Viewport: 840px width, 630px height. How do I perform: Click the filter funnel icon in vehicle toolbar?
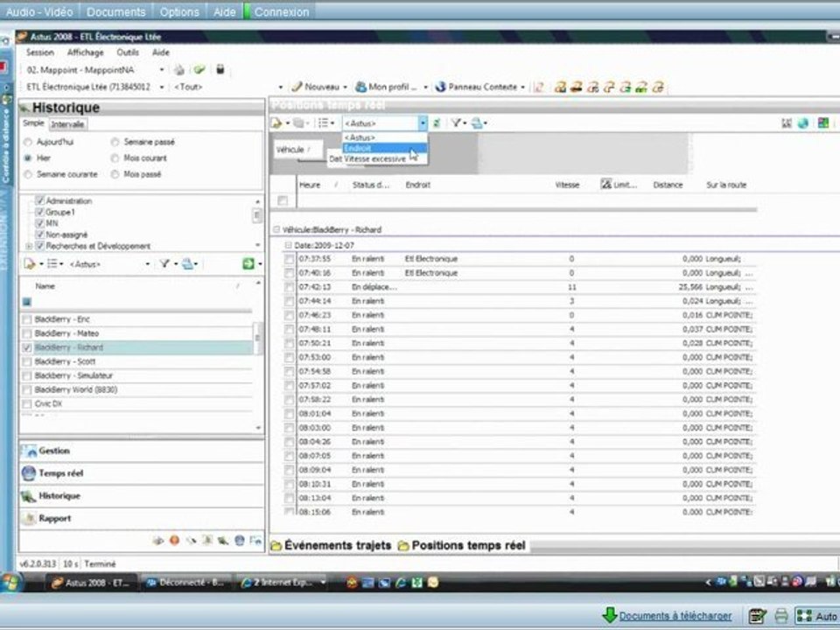[165, 263]
